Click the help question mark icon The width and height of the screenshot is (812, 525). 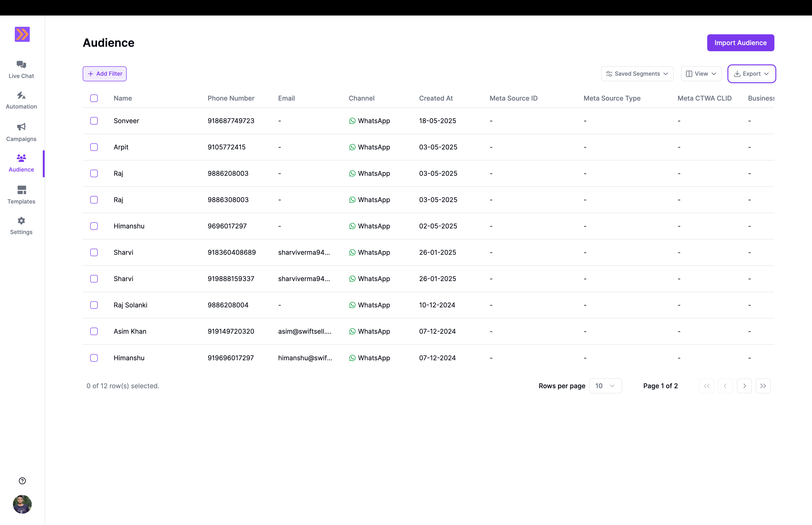(22, 481)
